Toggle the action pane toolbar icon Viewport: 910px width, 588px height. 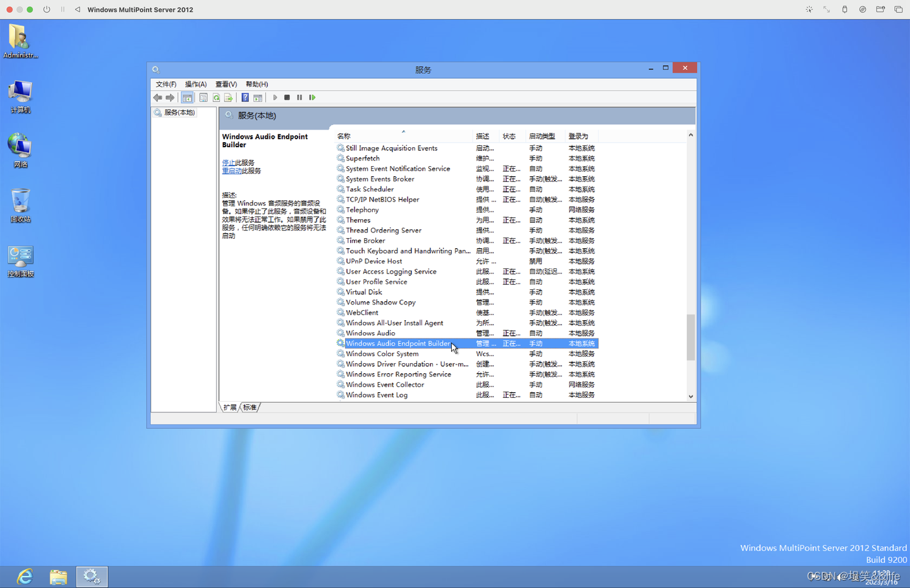tap(258, 98)
